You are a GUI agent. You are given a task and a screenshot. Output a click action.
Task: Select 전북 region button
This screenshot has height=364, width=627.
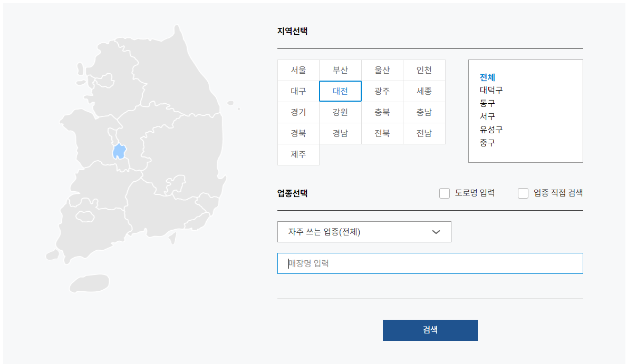pyautogui.click(x=382, y=133)
